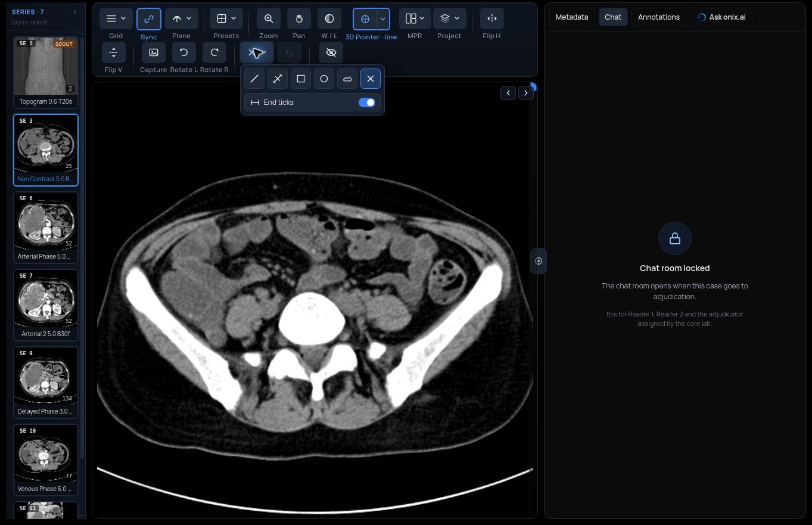This screenshot has width=812, height=525.
Task: Collapse the Series sidebar chevron
Action: pyautogui.click(x=75, y=13)
